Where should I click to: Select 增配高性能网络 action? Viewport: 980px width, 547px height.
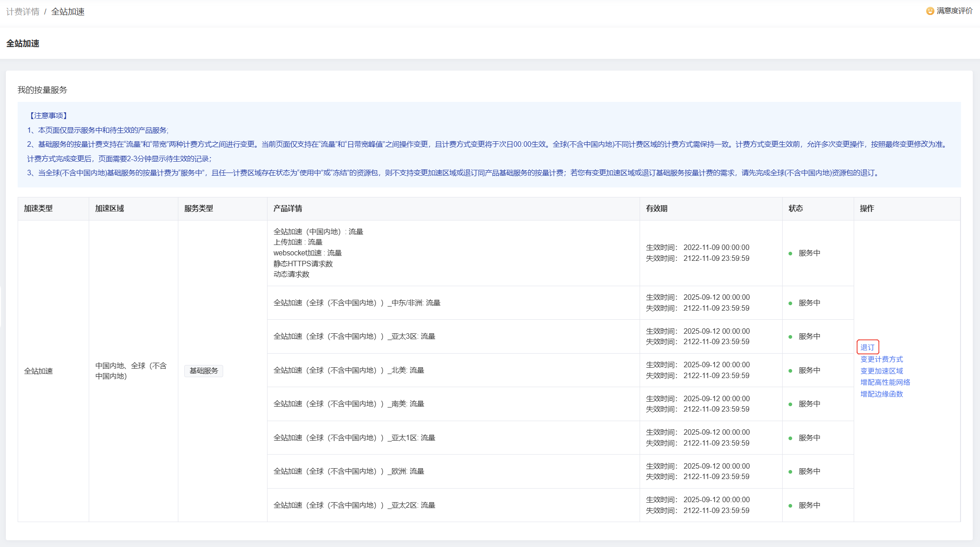tap(885, 382)
